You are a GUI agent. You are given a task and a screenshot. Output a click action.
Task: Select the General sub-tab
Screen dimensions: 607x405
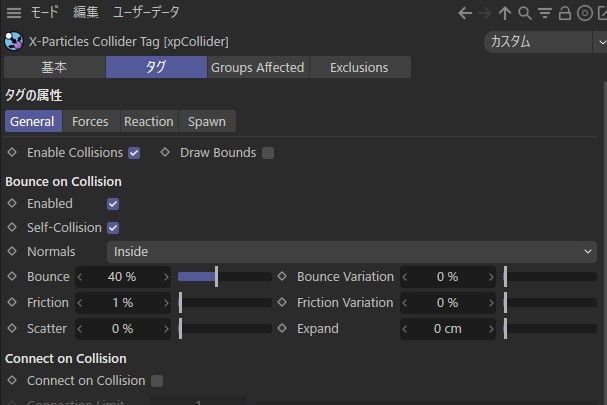33,122
